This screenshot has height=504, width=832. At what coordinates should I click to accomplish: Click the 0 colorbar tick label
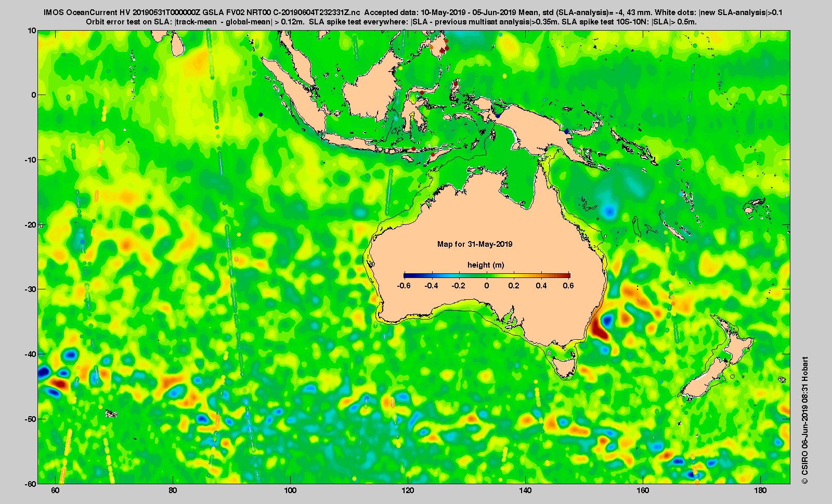(487, 286)
